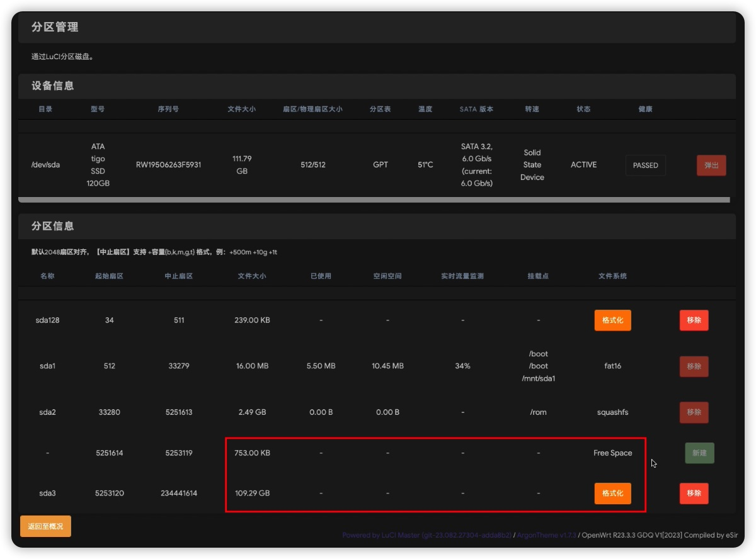Select the /dev/sda device path cell

point(45,165)
